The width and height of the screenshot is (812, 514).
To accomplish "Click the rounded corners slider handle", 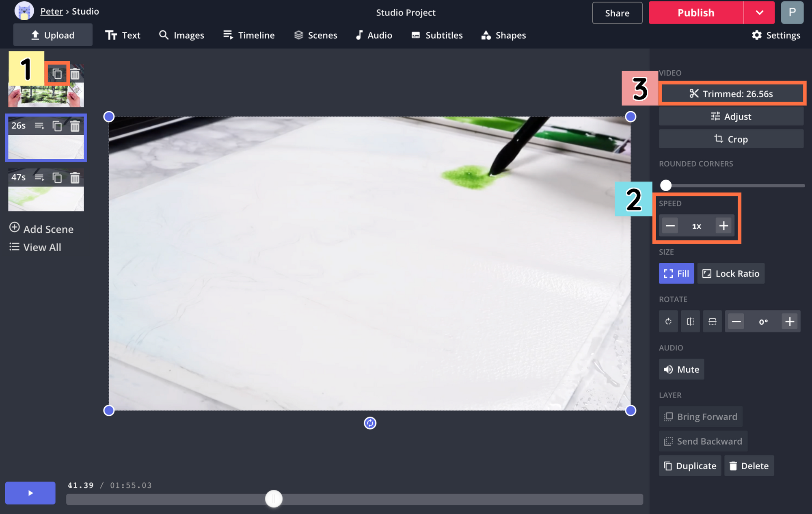I will (666, 186).
